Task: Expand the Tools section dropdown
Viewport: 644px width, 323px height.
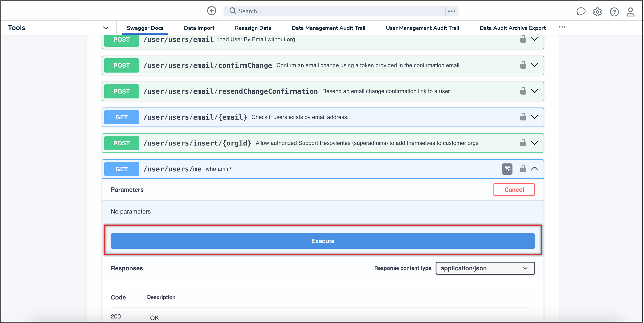Action: pyautogui.click(x=106, y=28)
